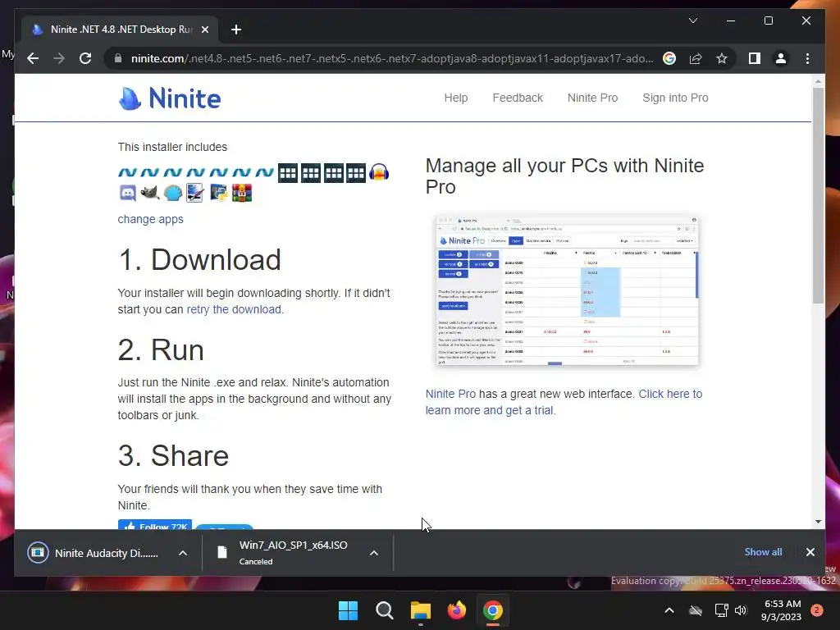Image resolution: width=840 pixels, height=630 pixels.
Task: Expand options for Win7_AIO_SP1_x64.ISO download
Action: (x=374, y=553)
